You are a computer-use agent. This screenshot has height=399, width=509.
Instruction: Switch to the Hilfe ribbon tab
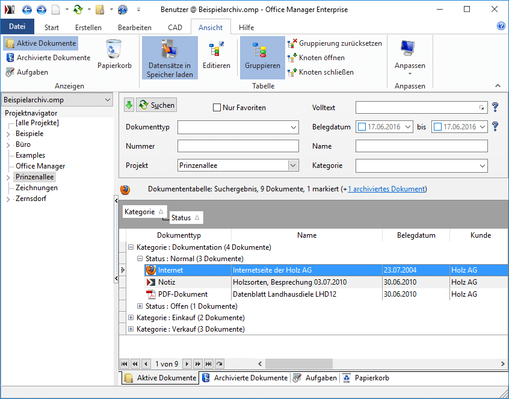pos(246,27)
